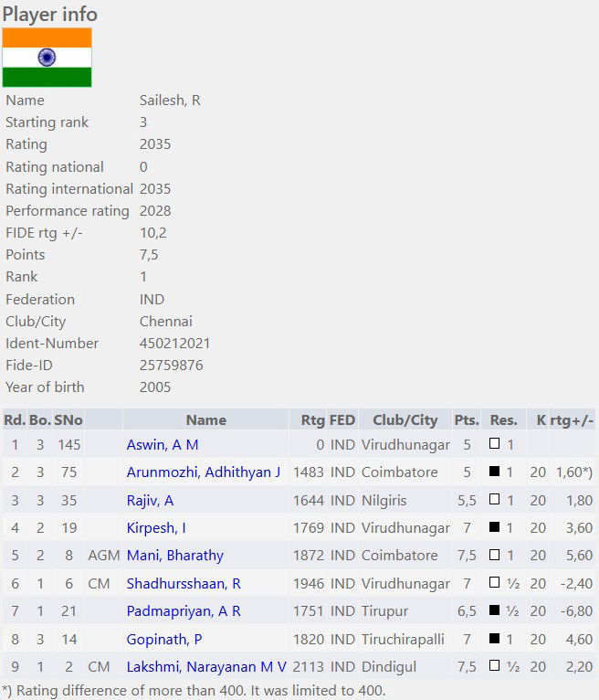Click the white piece icon in round 9
This screenshot has width=599, height=700.
point(494,667)
